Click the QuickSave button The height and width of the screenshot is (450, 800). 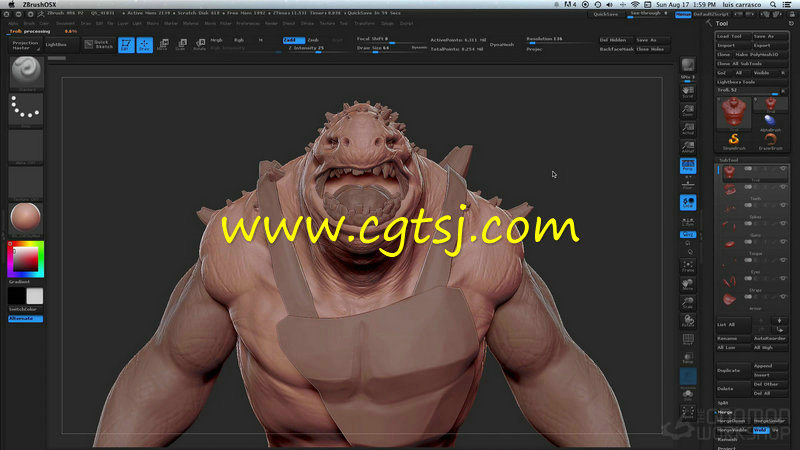click(x=606, y=14)
